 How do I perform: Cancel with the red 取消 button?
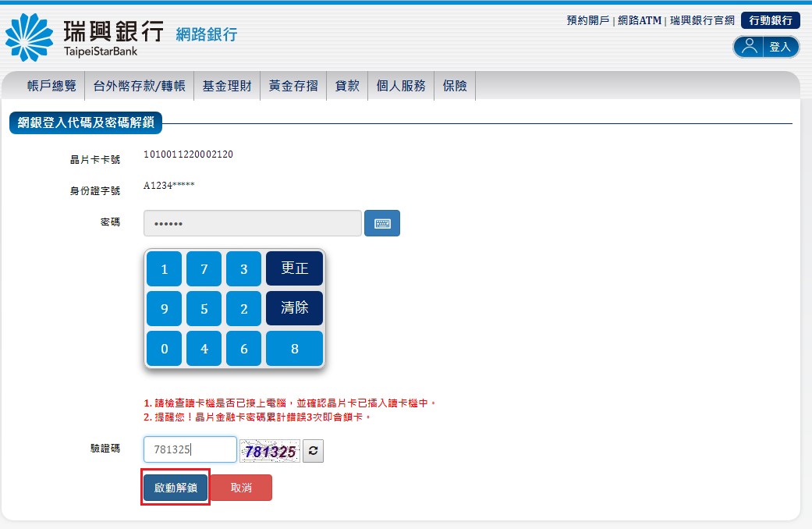(x=242, y=488)
